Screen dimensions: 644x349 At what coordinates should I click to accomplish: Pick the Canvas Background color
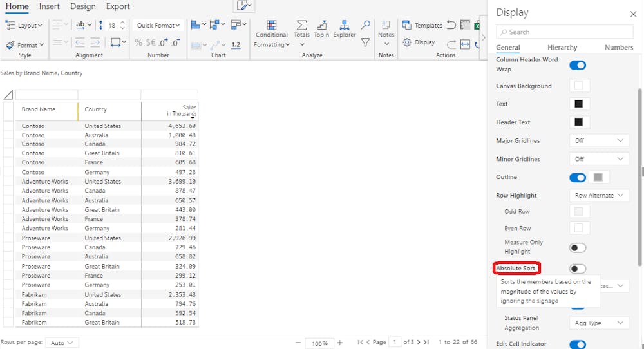(579, 86)
